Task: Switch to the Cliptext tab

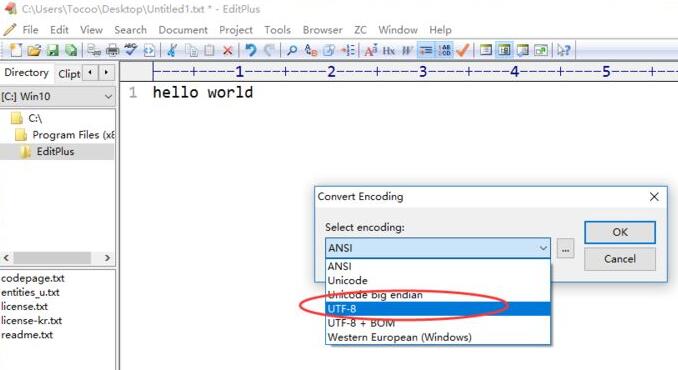Action: (x=69, y=74)
